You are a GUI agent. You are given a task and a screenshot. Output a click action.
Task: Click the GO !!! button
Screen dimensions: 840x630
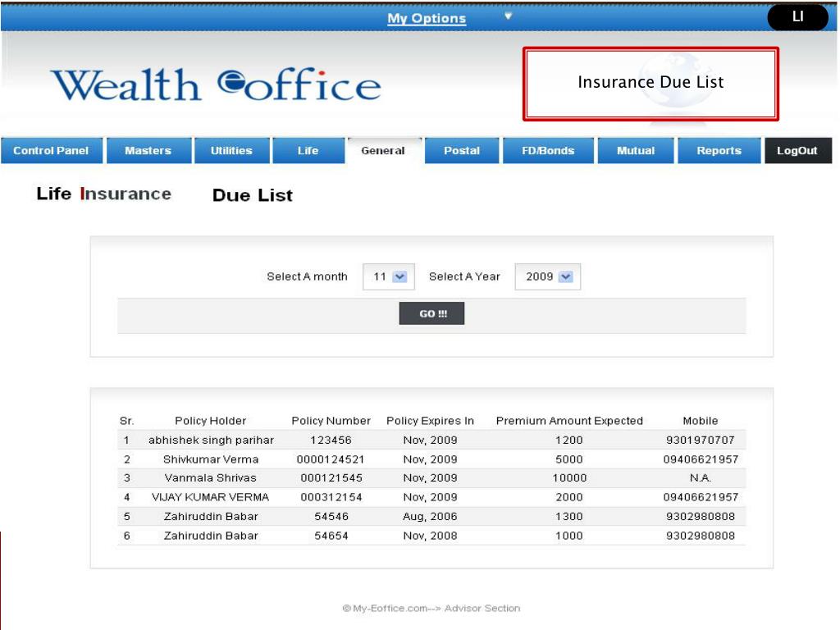click(431, 313)
